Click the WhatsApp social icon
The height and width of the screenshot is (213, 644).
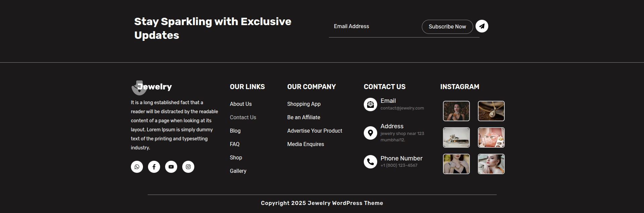pos(137,167)
